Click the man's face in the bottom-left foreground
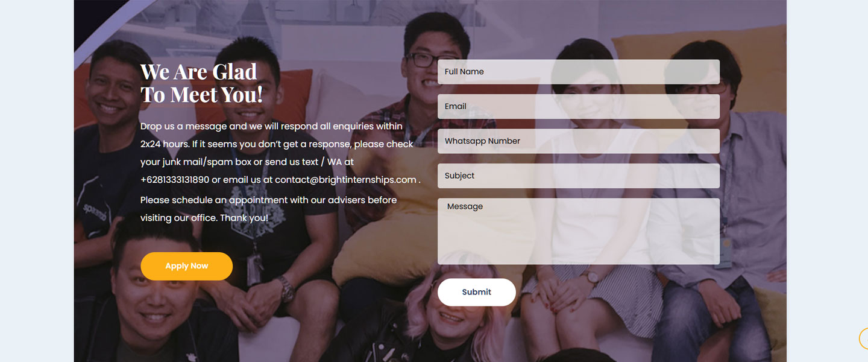Image resolution: width=868 pixels, height=362 pixels. [x=146, y=290]
